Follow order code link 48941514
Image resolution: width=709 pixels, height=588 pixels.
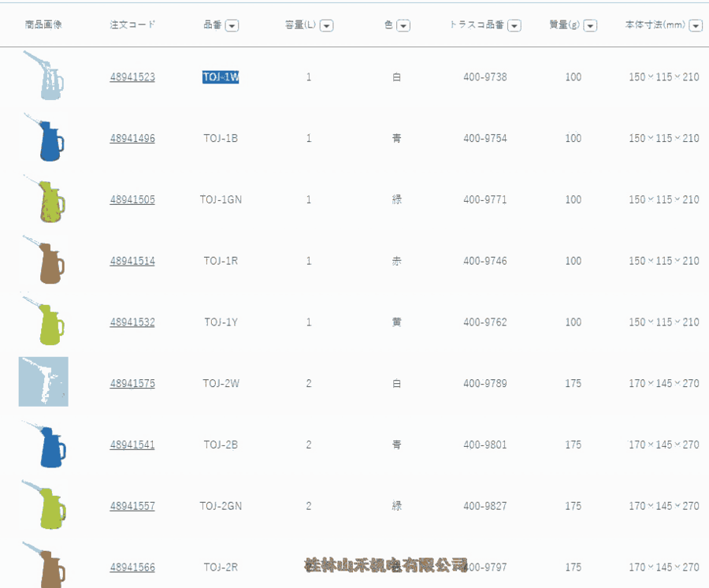click(132, 261)
